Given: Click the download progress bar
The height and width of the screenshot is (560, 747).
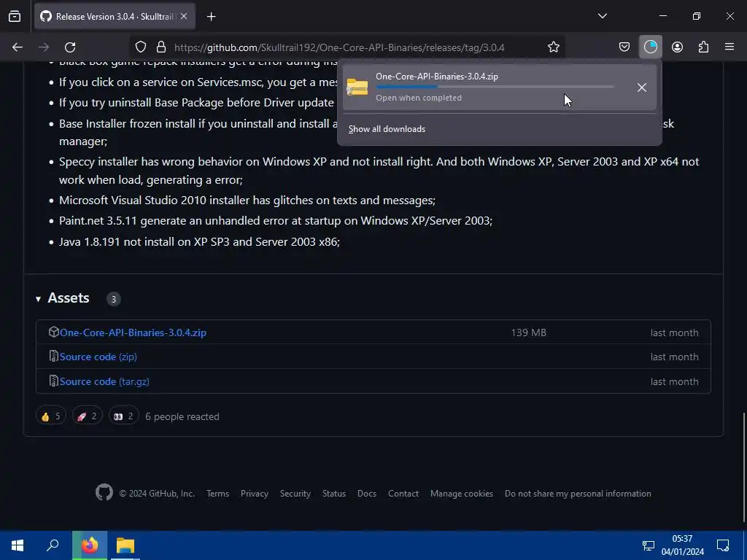Looking at the screenshot, I should [x=495, y=87].
